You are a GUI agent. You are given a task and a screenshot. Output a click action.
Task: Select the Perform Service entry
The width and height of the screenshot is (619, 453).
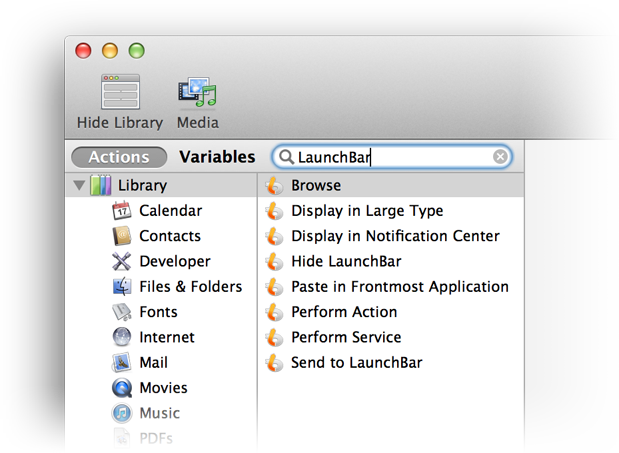(346, 337)
